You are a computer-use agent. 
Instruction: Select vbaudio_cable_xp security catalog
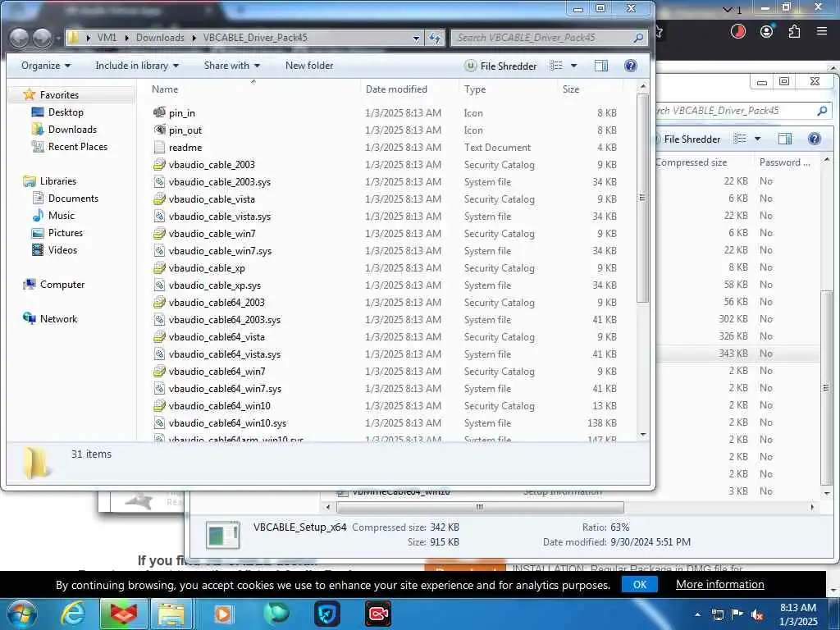tap(207, 268)
